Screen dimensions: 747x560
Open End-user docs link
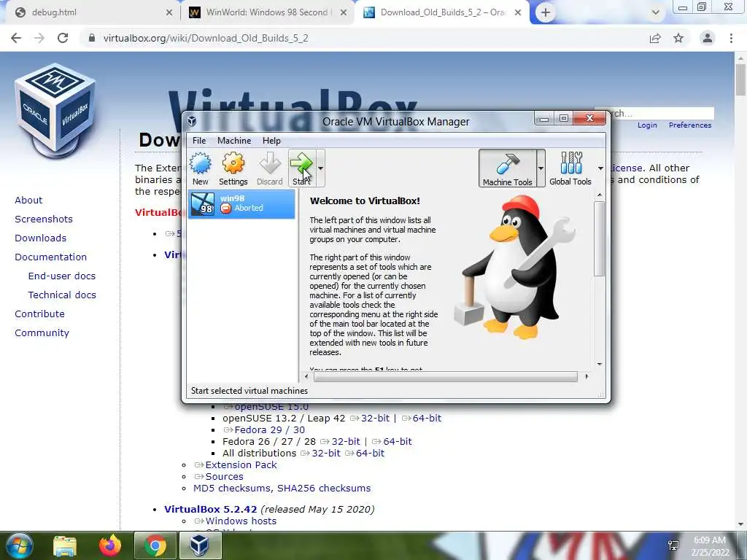point(62,276)
